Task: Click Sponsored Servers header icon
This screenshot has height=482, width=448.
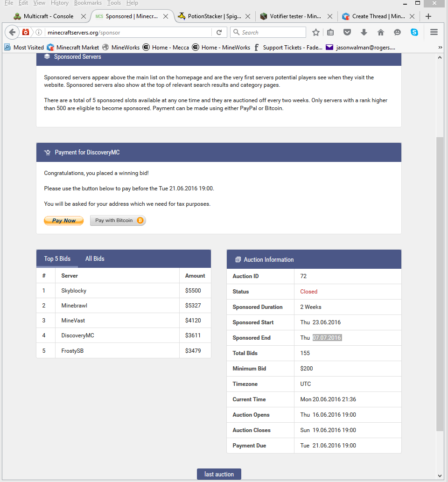Action: (47, 56)
